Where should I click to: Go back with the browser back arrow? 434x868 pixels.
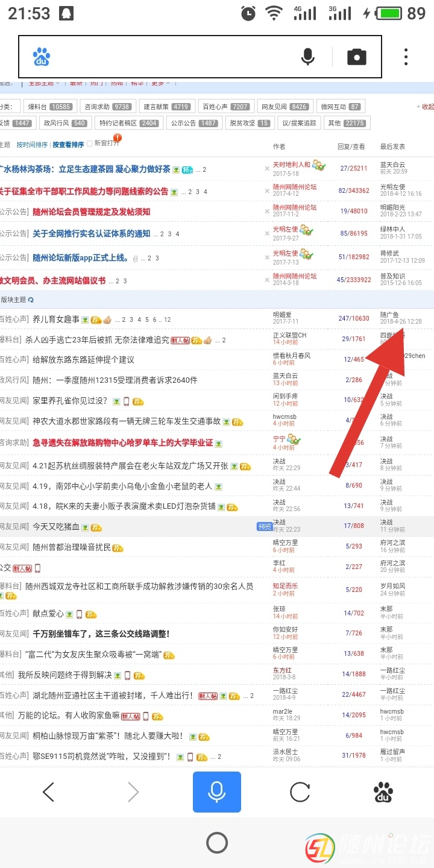pyautogui.click(x=49, y=792)
